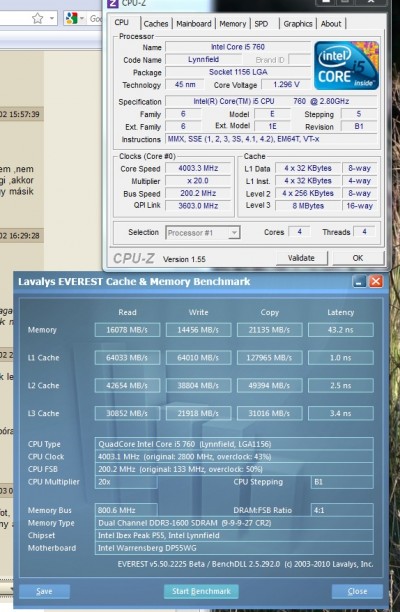Click the L3 Cache Read value 30852 MB/s

[x=127, y=413]
